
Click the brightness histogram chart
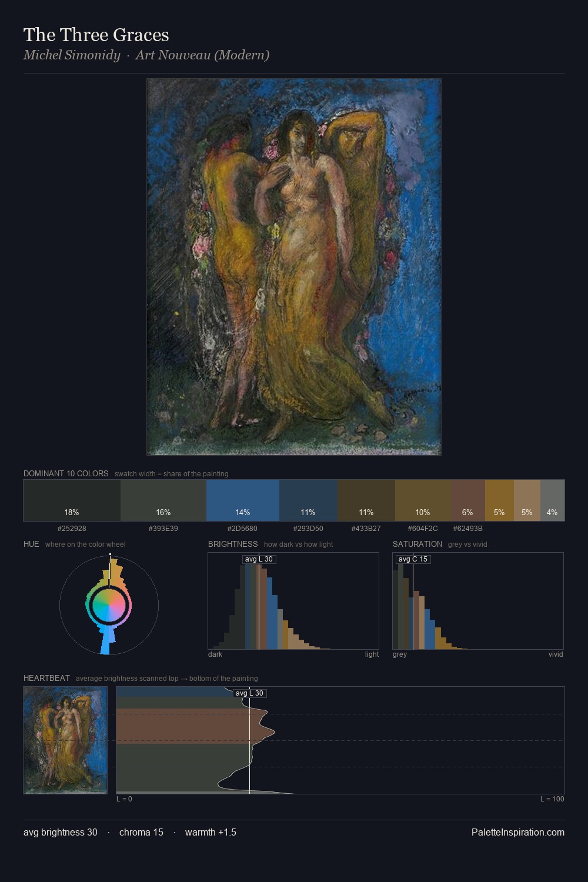click(293, 601)
